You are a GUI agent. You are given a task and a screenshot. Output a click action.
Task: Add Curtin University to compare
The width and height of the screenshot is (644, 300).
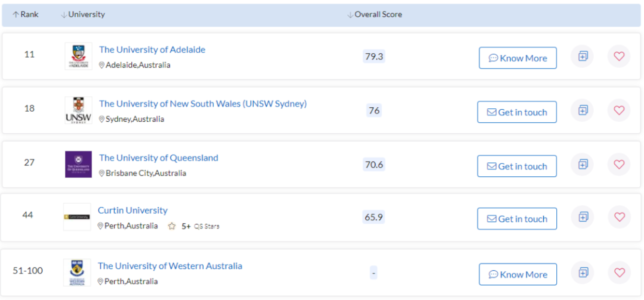pos(582,217)
